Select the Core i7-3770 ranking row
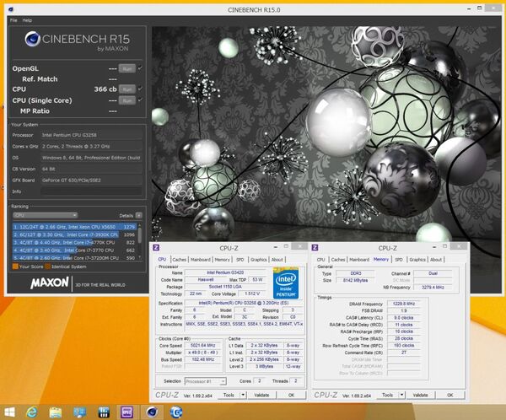The height and width of the screenshot is (420, 506). tap(74, 250)
